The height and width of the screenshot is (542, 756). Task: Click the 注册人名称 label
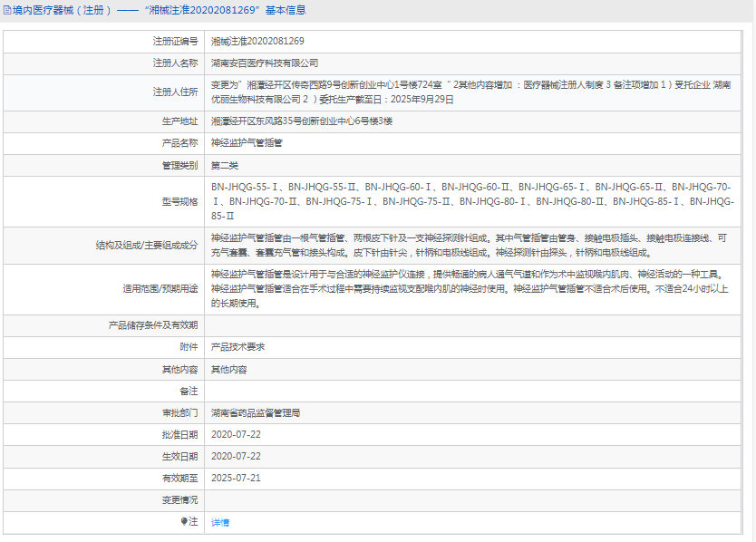coord(176,63)
